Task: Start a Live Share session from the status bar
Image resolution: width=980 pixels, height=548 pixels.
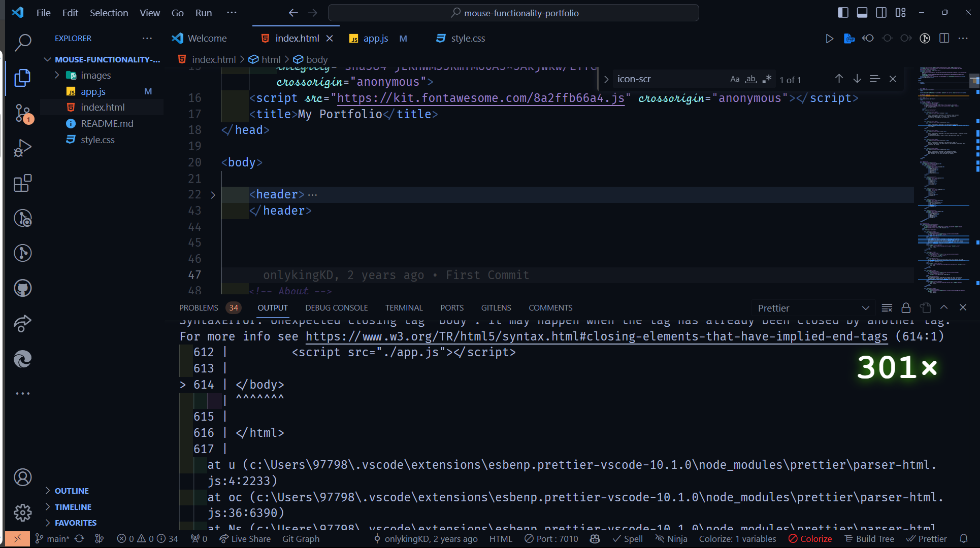Action: pos(245,538)
